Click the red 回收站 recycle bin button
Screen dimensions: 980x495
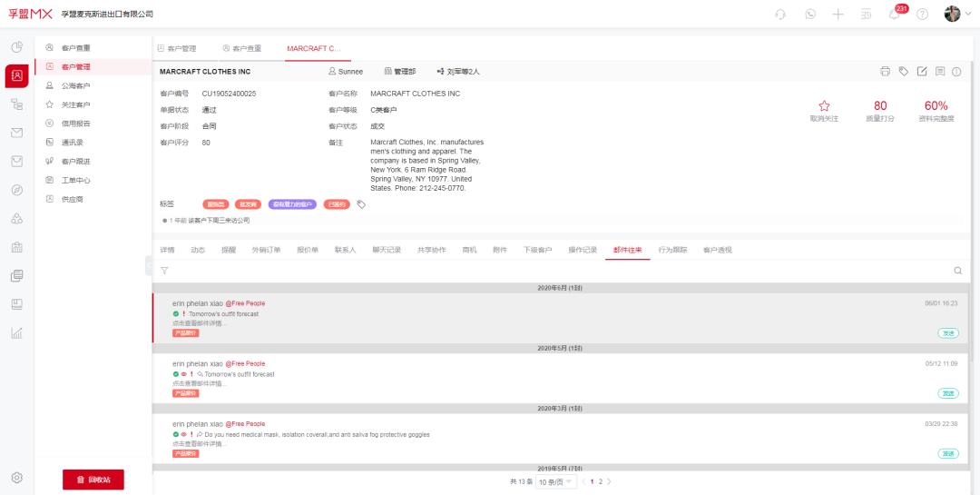(93, 480)
